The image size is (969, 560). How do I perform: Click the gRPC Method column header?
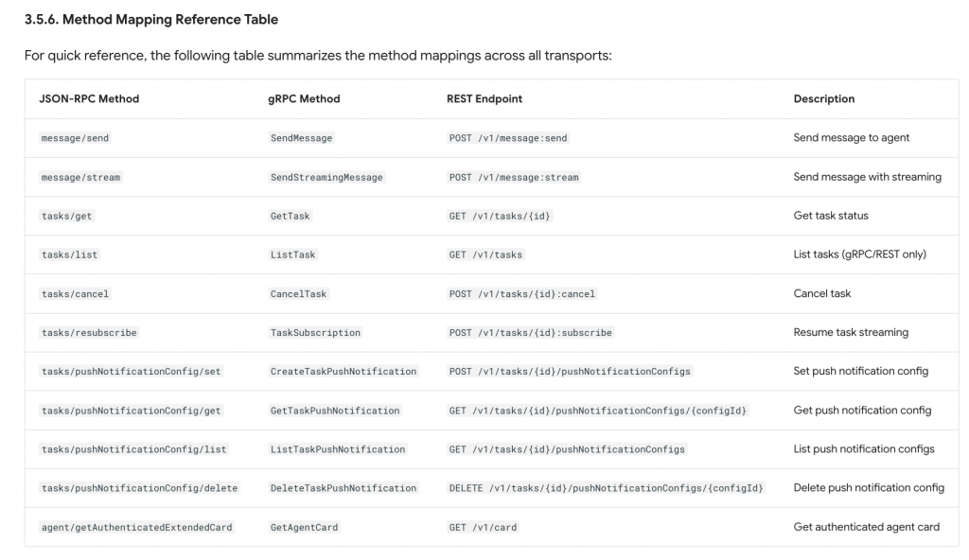click(x=304, y=98)
